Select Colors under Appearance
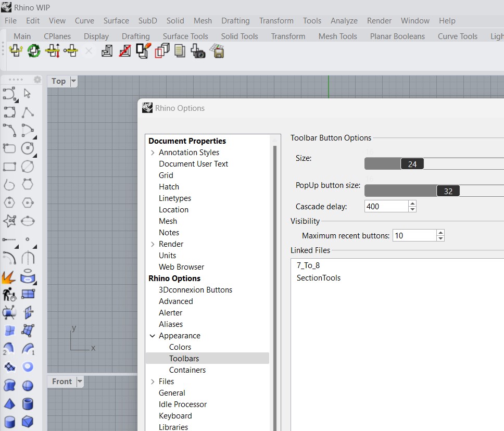This screenshot has width=504, height=431. pyautogui.click(x=180, y=347)
